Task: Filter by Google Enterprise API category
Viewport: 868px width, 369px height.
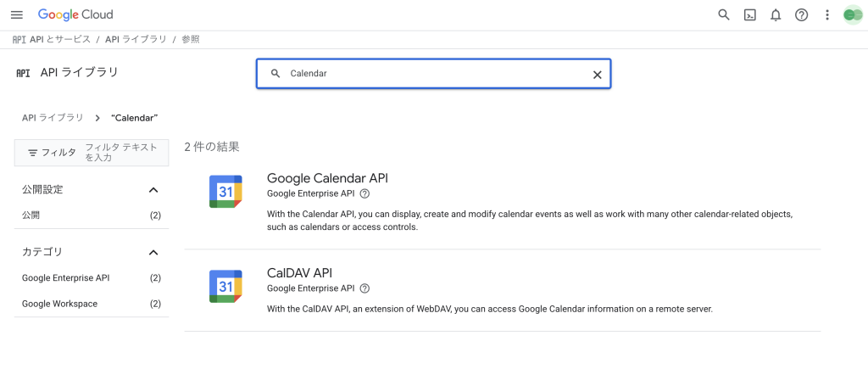Action: [x=92, y=278]
